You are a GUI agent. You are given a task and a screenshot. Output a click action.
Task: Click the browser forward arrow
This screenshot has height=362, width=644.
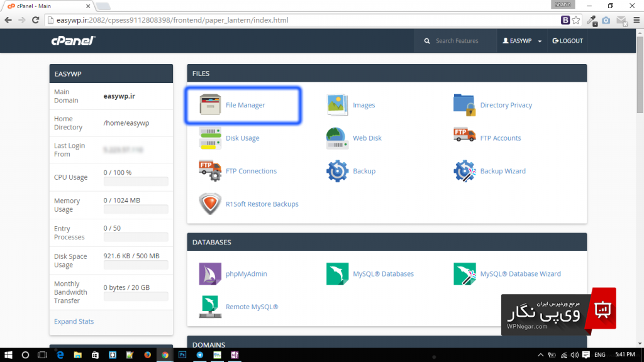tap(22, 20)
